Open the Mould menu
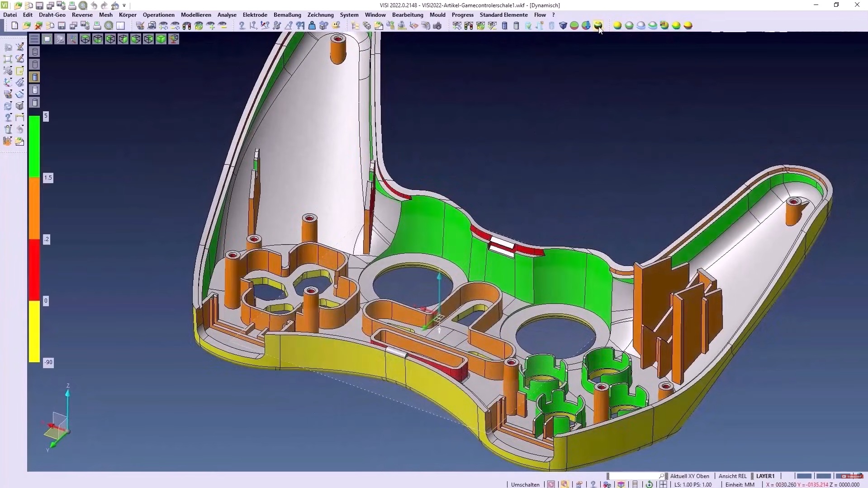 437,14
